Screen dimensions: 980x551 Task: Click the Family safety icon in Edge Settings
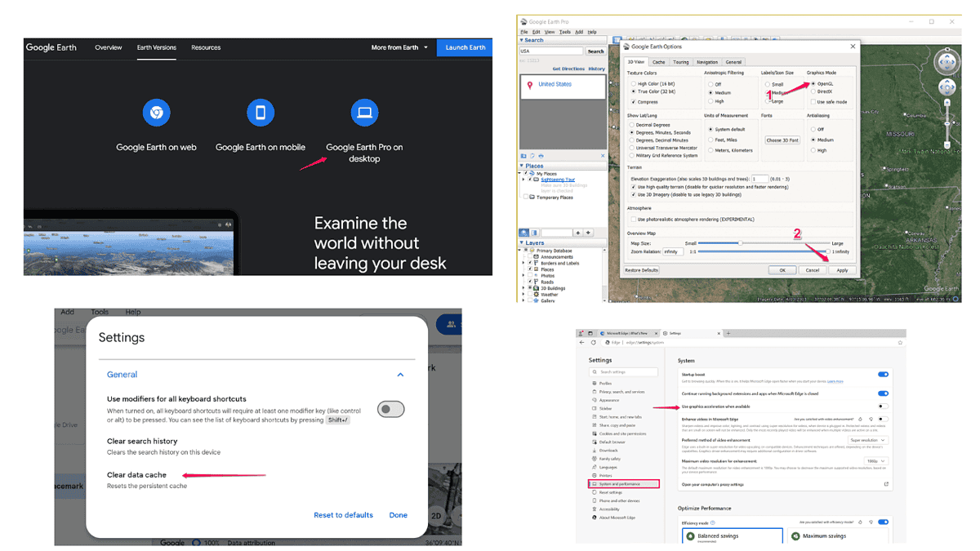594,459
